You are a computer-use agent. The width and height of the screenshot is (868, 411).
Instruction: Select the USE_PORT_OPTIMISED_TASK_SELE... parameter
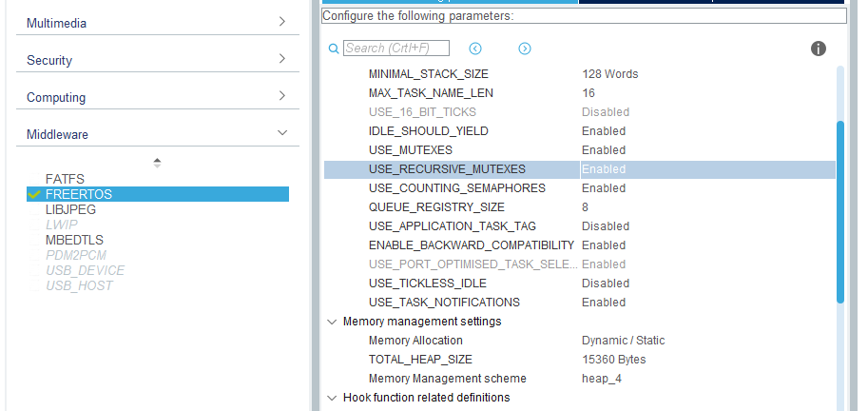pos(473,264)
